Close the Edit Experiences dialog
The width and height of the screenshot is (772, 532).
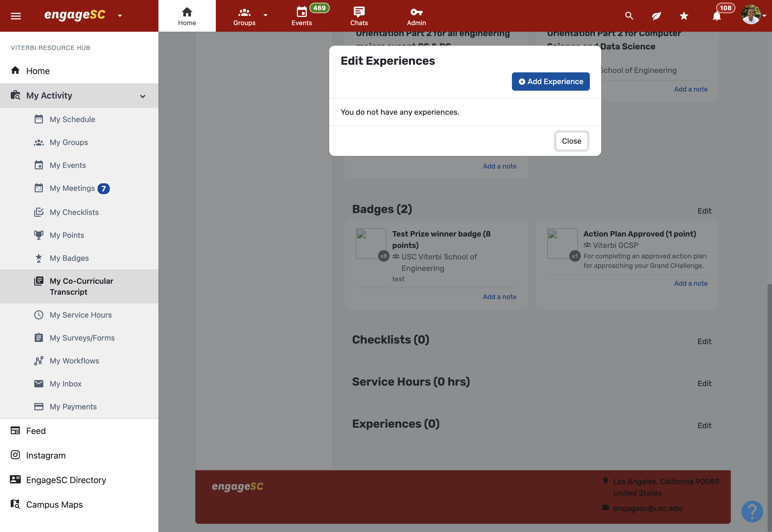point(571,141)
